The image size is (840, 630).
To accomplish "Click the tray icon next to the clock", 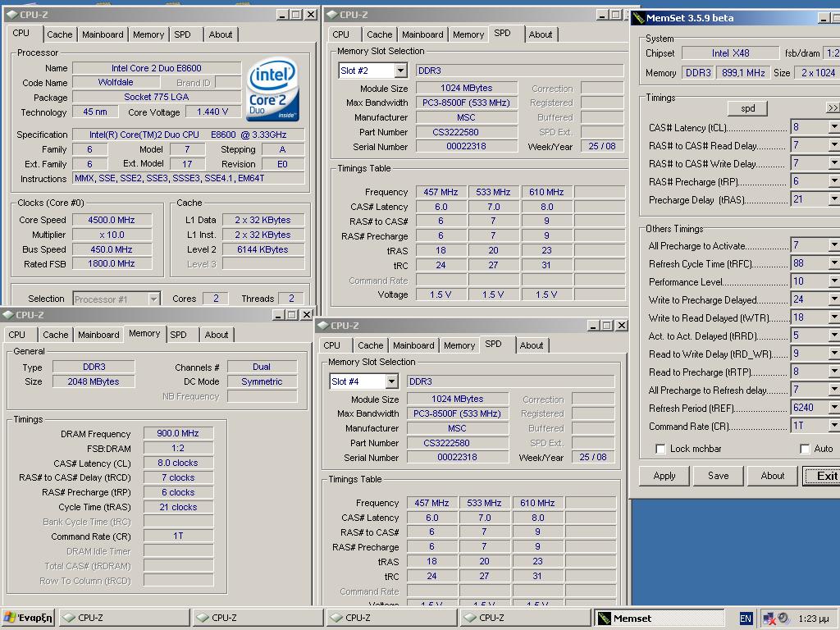I will 783,618.
